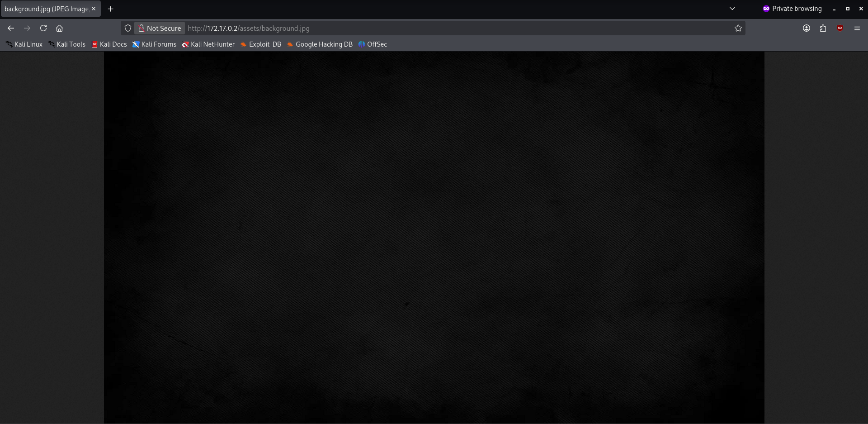Click the forward navigation arrow
The width and height of the screenshot is (868, 424).
[x=27, y=28]
